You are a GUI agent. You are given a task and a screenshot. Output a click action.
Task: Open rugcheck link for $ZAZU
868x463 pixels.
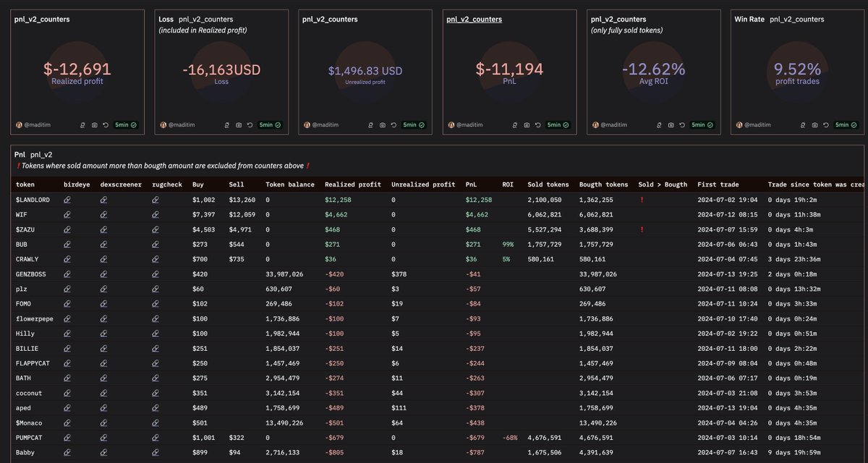(156, 229)
